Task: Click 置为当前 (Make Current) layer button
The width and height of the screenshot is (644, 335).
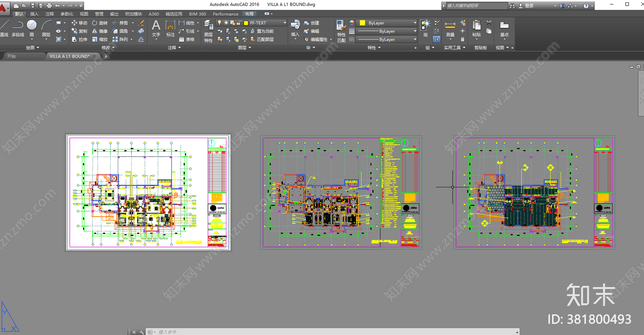Action: [262, 31]
